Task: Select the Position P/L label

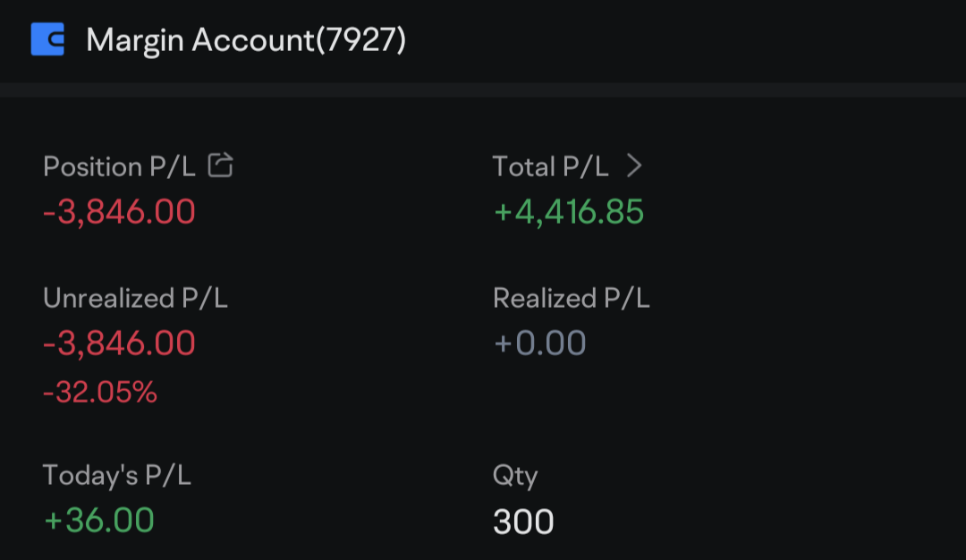Action: 118,166
